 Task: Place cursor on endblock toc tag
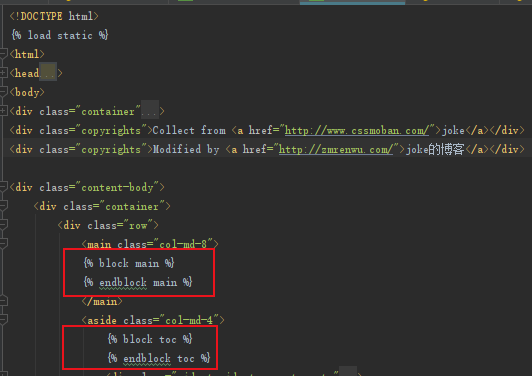click(x=159, y=358)
